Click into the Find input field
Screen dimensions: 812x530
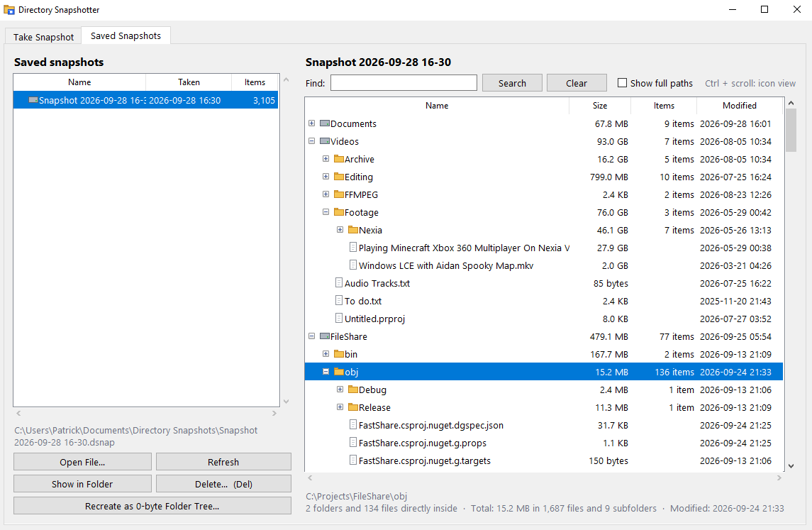coord(404,83)
